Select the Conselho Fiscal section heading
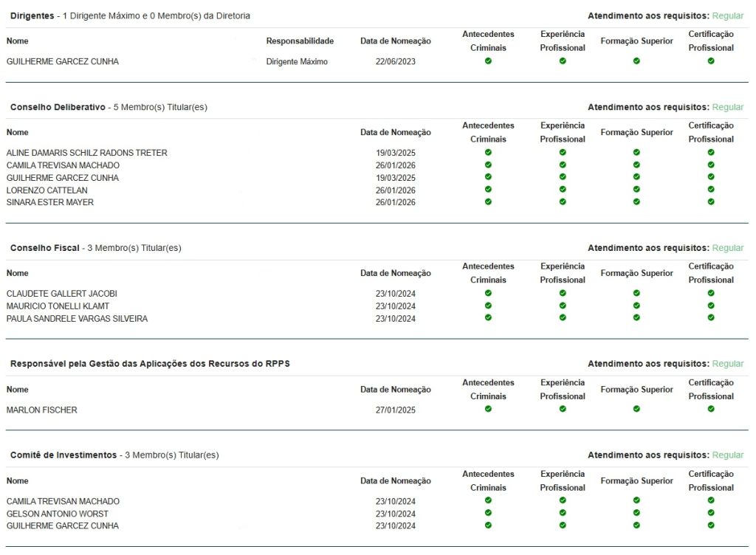Image resolution: width=756 pixels, height=555 pixels. pos(45,248)
